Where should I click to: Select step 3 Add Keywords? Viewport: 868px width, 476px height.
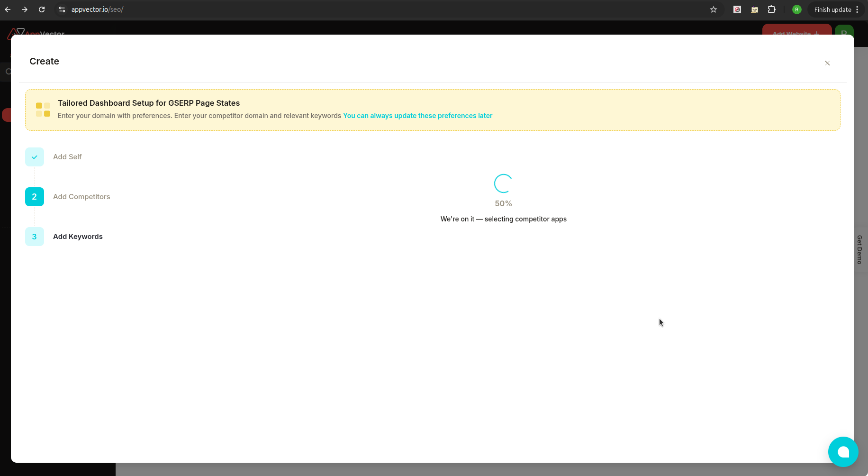click(34, 236)
